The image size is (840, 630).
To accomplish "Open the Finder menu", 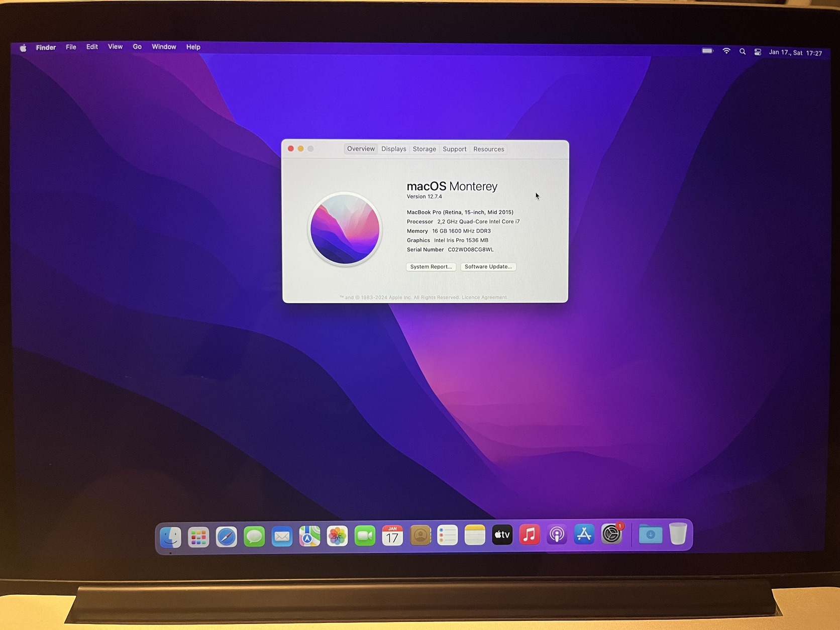I will click(46, 47).
